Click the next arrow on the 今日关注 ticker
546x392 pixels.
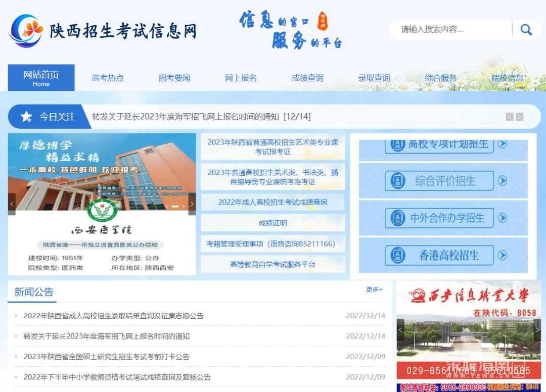tap(519, 117)
